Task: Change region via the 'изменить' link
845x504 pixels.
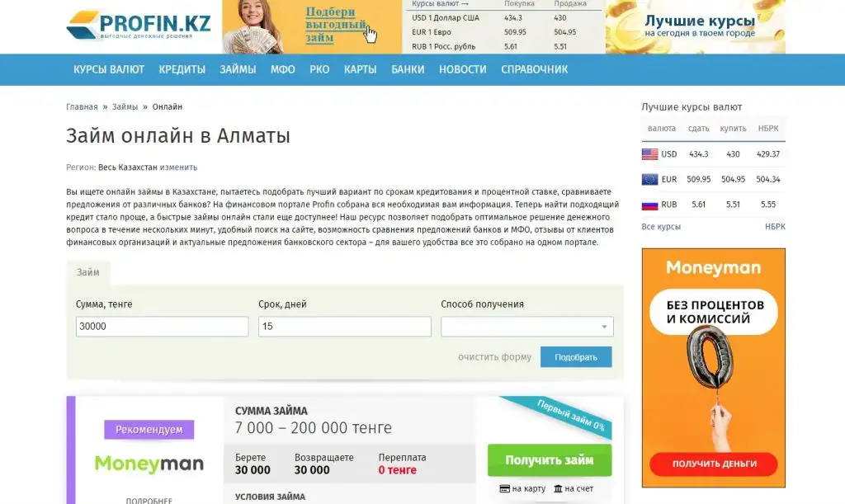Action: click(178, 167)
